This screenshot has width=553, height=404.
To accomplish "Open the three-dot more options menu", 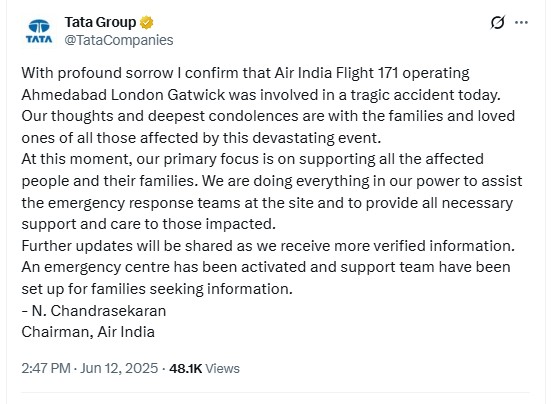I will [x=521, y=22].
